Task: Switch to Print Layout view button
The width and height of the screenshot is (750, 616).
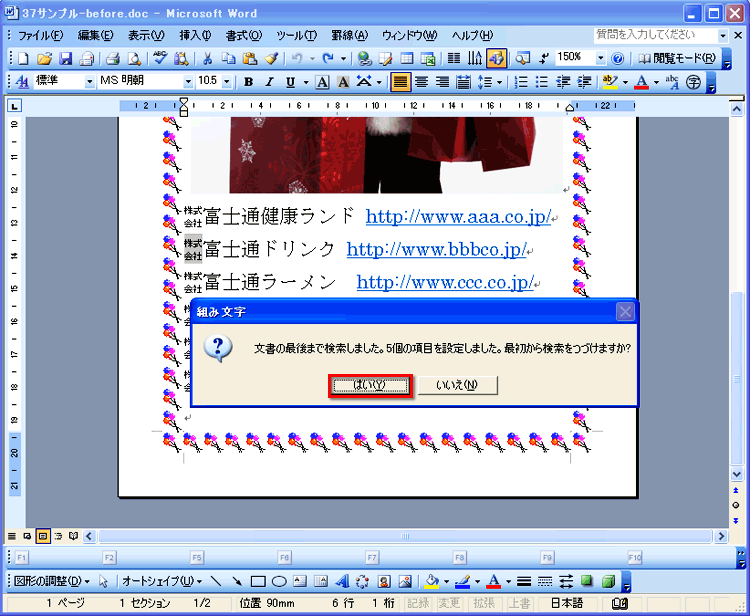Action: [x=43, y=536]
